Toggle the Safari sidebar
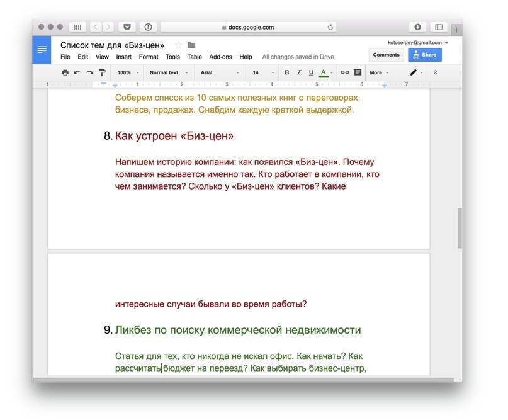Screen dimensions: 508x420 (x=439, y=27)
